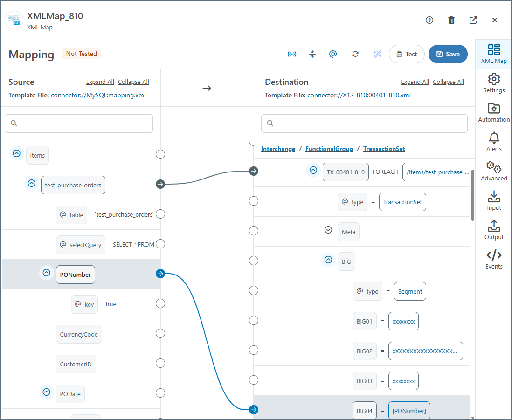Expand the Meta destination node
The image size is (512, 420).
[x=328, y=230]
